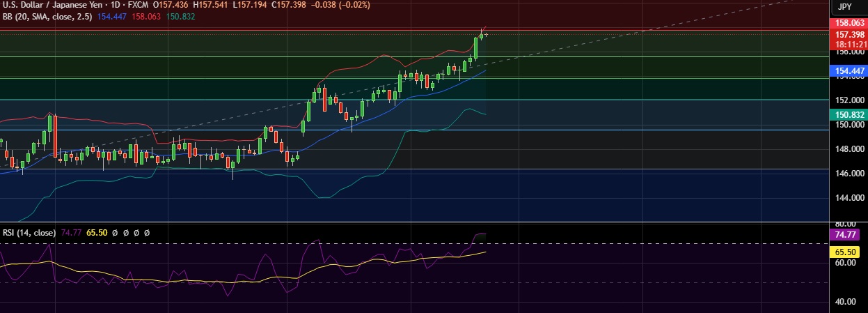868x313 pixels.
Task: Click the yellow 65.50 RSI axis label
Action: 849,252
